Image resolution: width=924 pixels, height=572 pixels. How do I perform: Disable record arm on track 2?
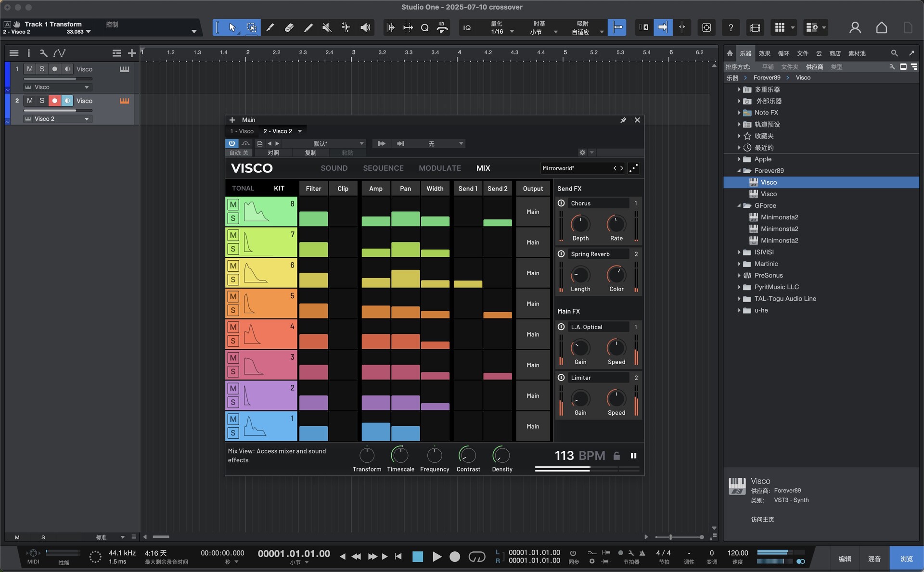tap(54, 101)
